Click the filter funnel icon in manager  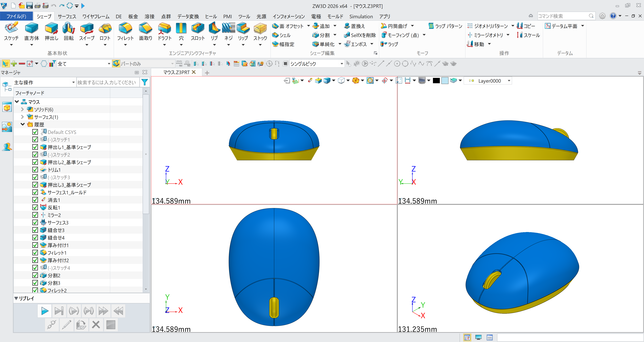coord(145,82)
